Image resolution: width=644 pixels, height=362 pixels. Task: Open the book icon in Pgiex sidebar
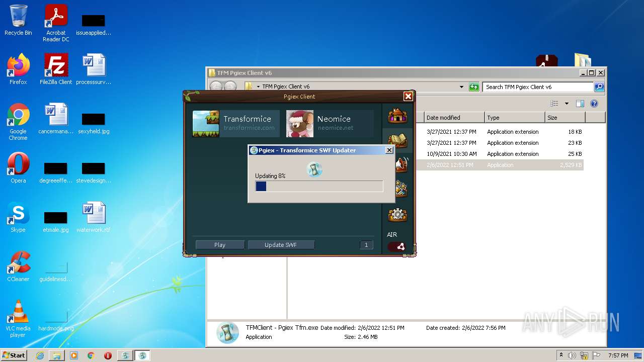397,140
